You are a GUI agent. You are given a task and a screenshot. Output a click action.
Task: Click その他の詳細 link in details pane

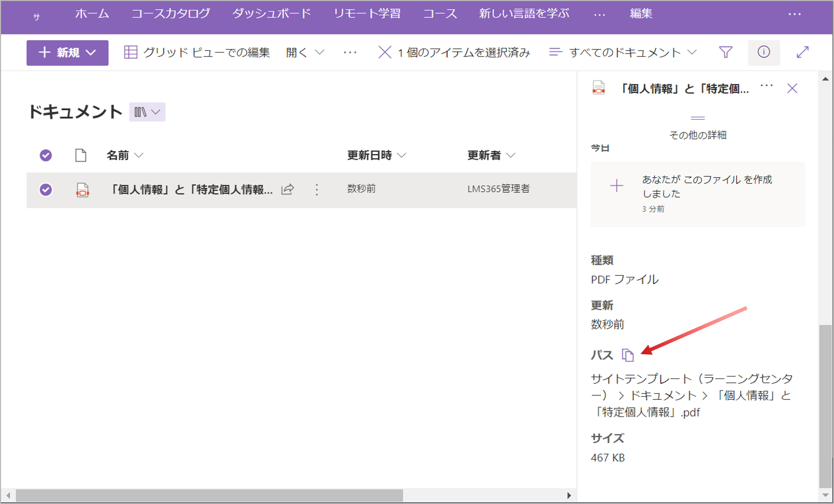(x=698, y=135)
